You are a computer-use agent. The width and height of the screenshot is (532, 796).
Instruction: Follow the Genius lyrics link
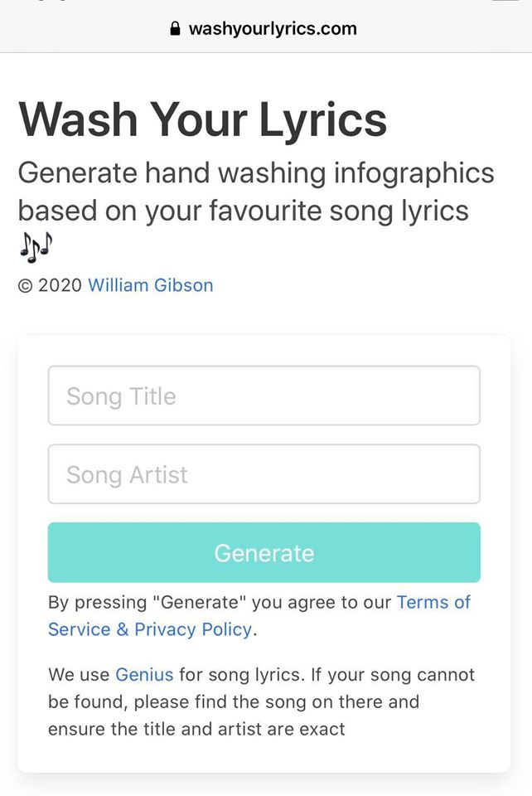[x=144, y=674]
